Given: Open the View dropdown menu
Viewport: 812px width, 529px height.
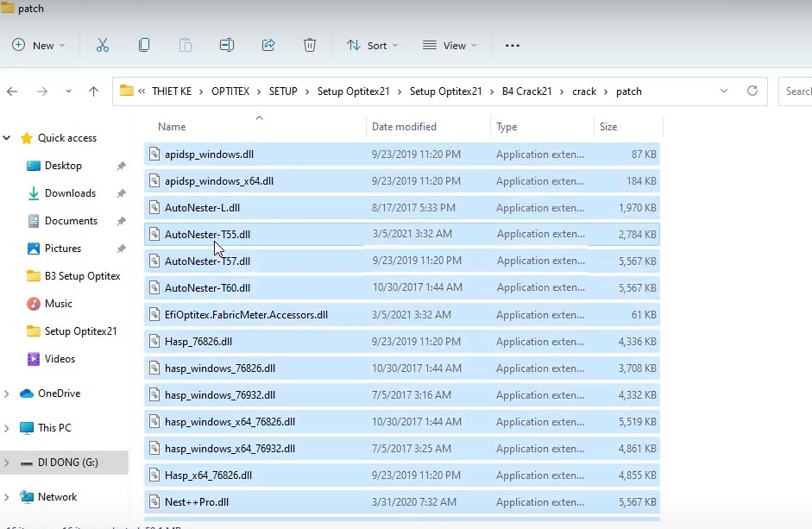Looking at the screenshot, I should 449,46.
